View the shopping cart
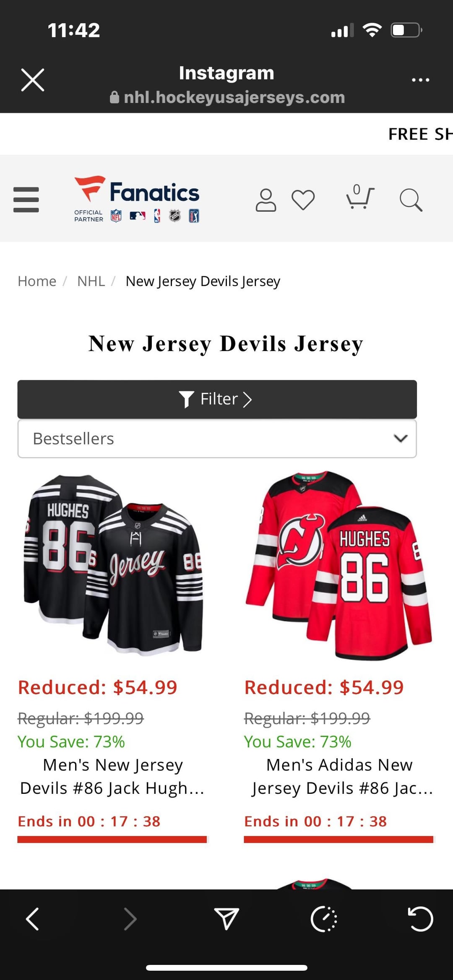Viewport: 453px width, 980px height. 359,198
